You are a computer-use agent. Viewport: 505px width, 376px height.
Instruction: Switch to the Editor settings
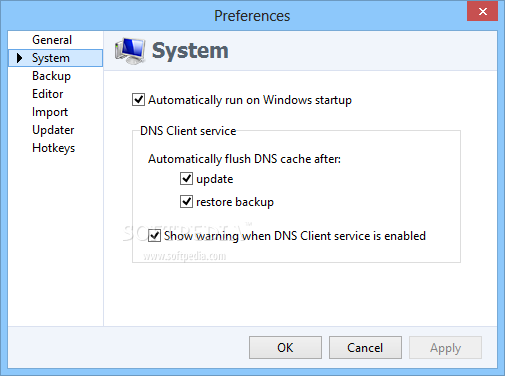48,94
